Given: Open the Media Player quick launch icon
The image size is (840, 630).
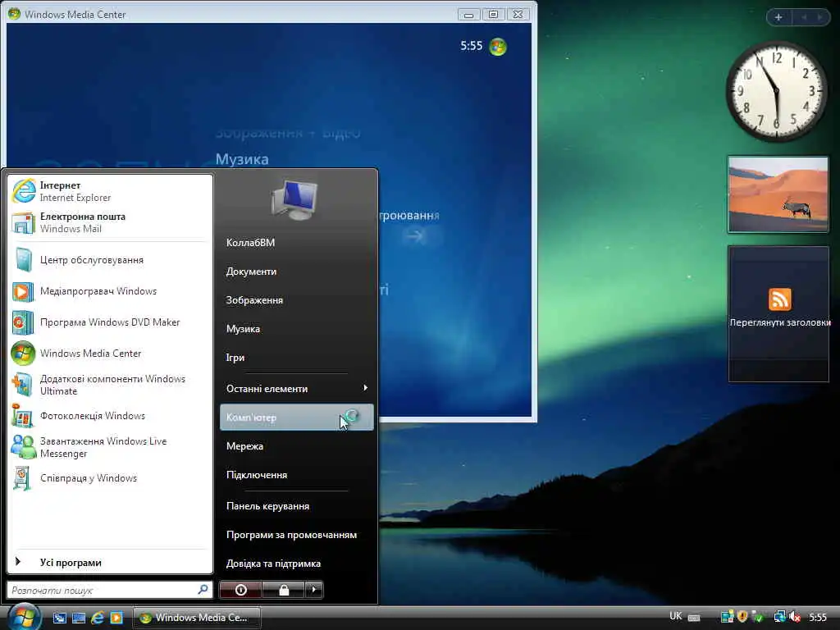Looking at the screenshot, I should tap(116, 618).
